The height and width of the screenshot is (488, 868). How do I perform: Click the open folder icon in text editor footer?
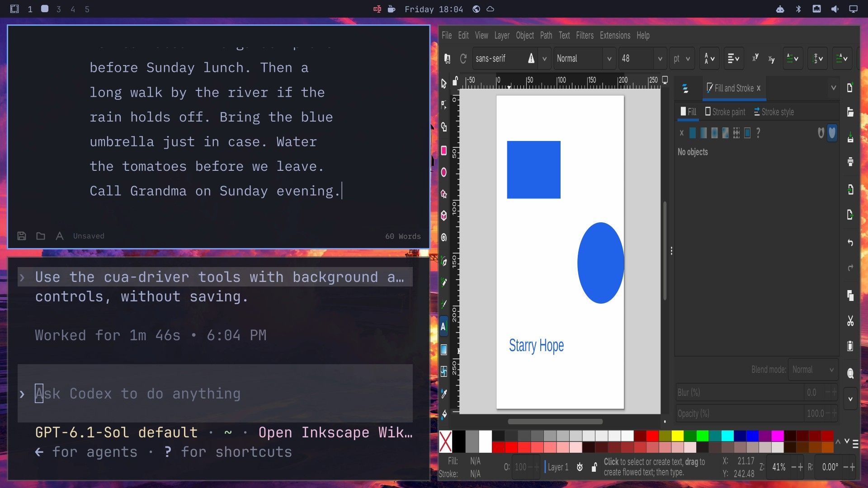(41, 236)
